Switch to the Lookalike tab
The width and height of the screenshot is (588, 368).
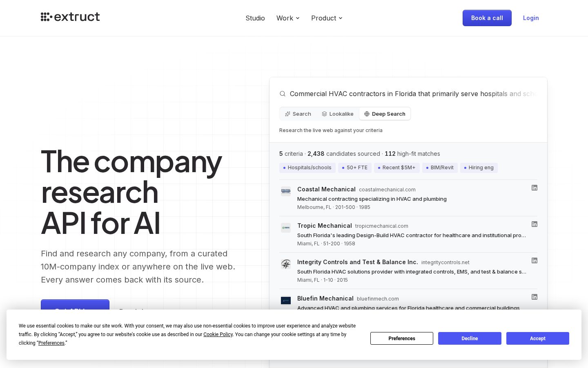[338, 114]
